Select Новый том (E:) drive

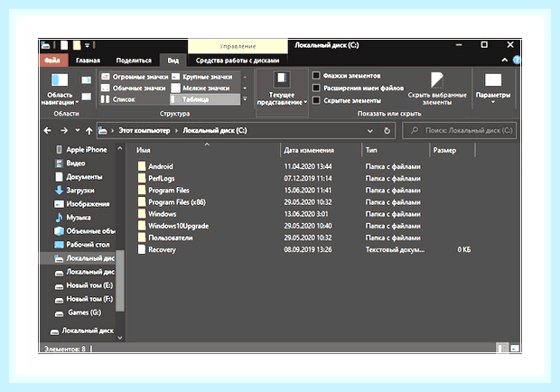(84, 285)
